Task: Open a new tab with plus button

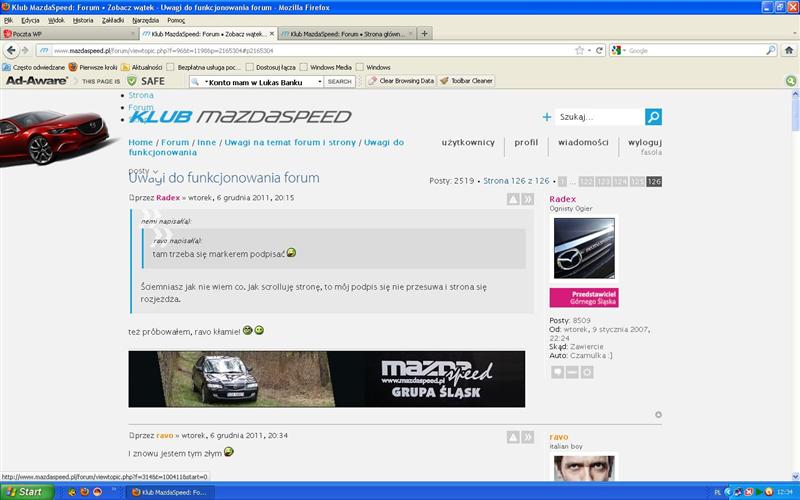Action: coord(425,33)
